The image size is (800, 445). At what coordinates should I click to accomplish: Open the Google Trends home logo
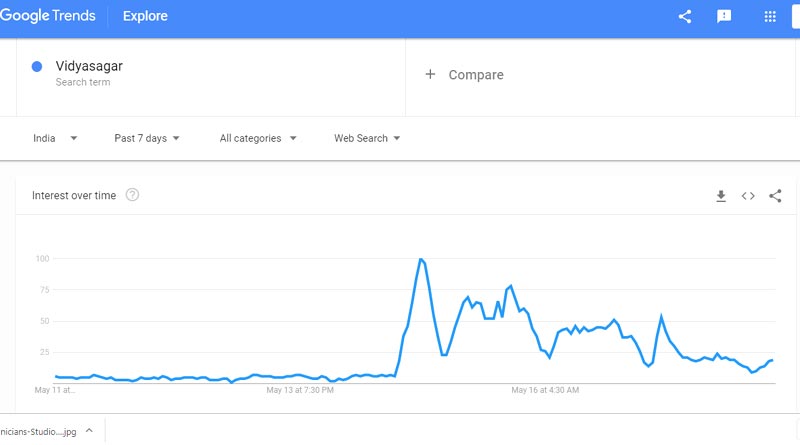(48, 16)
